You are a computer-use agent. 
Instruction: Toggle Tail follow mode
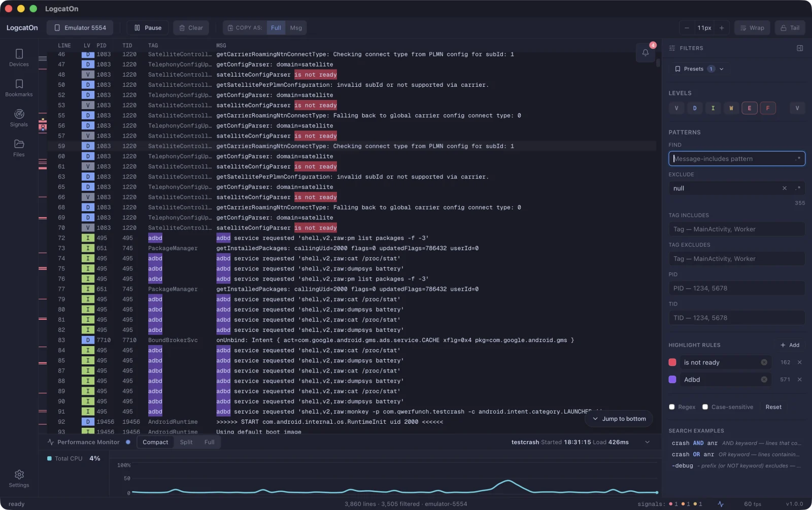pos(790,28)
